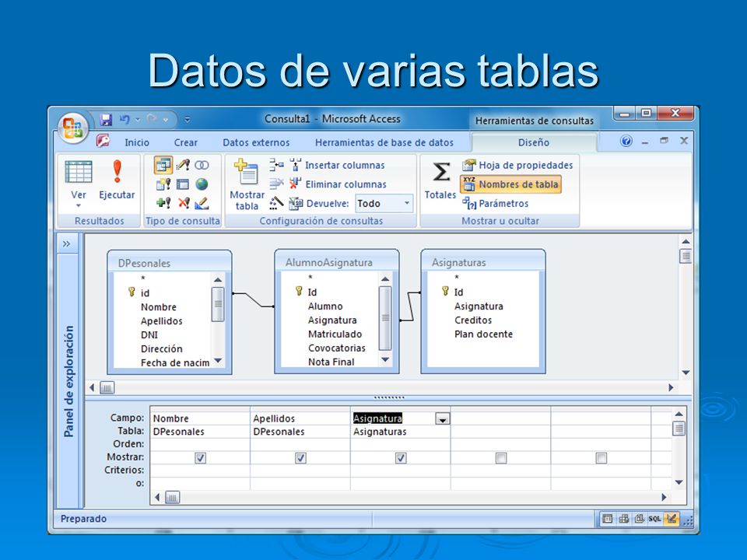Click Creditos field in Asignaturas table

pos(473,320)
